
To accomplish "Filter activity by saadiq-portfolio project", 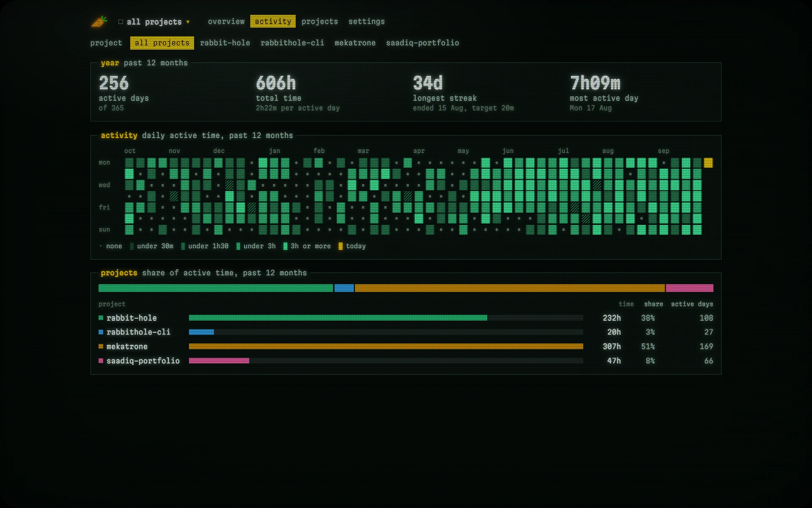I will (x=422, y=43).
